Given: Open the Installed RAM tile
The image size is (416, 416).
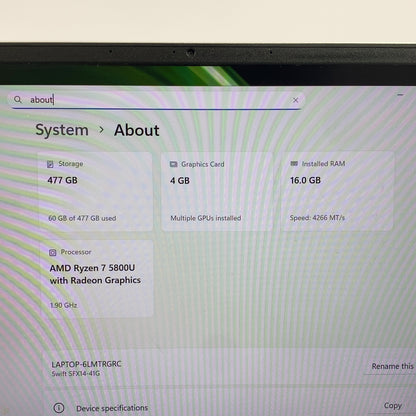Looking at the screenshot, I should (x=337, y=191).
